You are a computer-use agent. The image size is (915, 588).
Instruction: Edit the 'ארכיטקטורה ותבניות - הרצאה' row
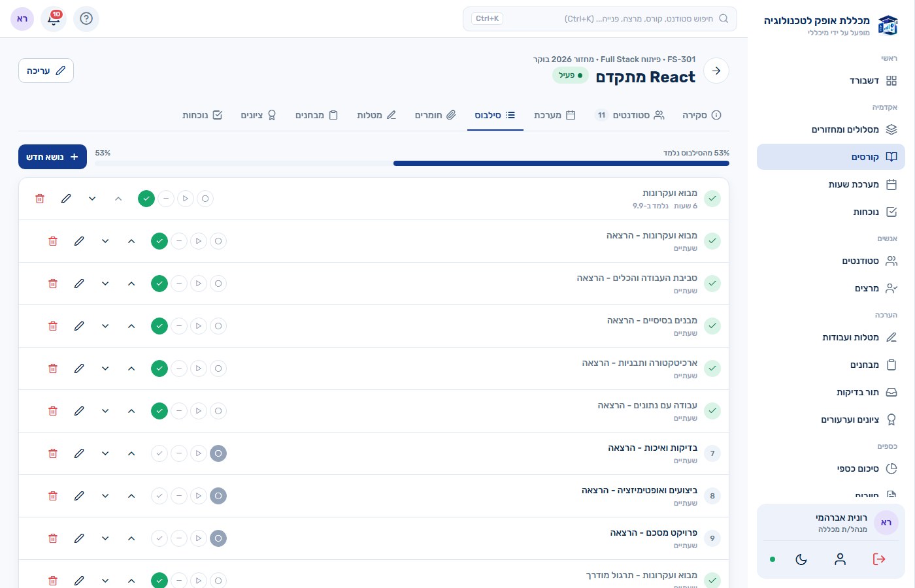coord(79,368)
